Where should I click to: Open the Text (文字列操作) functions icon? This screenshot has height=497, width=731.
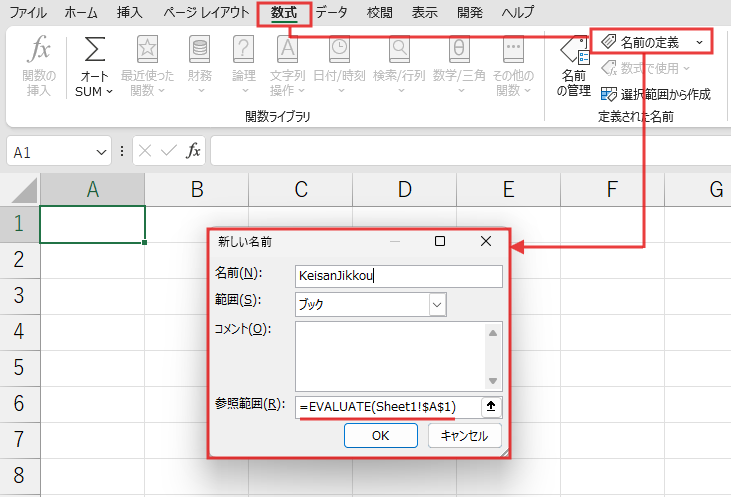pos(287,49)
